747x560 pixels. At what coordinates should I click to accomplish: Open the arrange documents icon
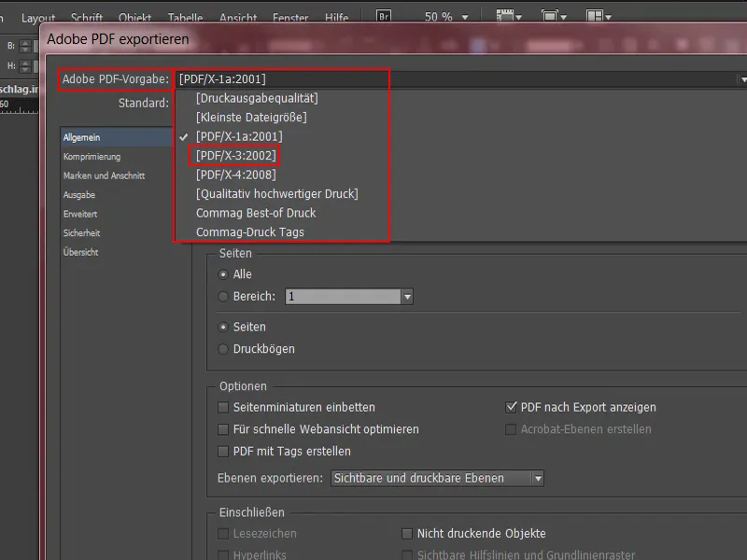[x=599, y=16]
